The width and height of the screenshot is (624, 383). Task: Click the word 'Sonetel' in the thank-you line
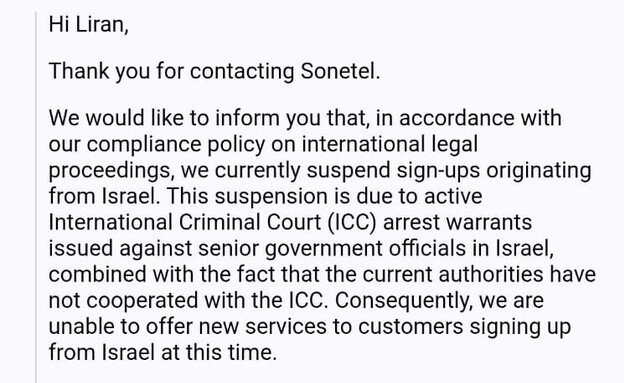click(x=340, y=71)
